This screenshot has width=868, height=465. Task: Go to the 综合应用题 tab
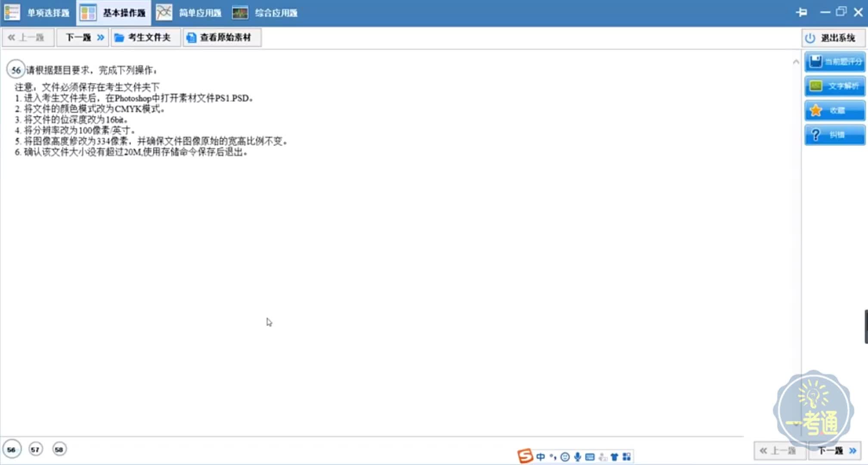click(x=265, y=12)
